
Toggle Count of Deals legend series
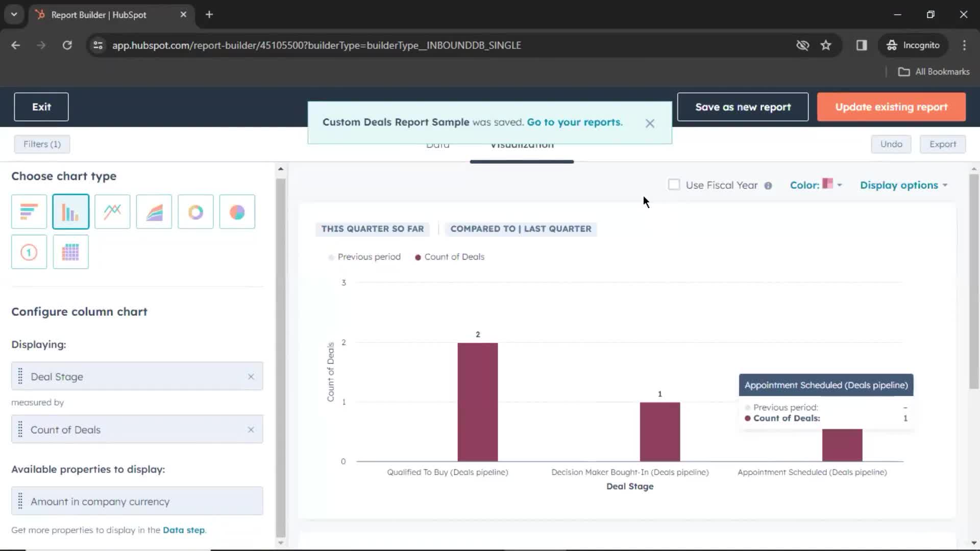tap(450, 257)
